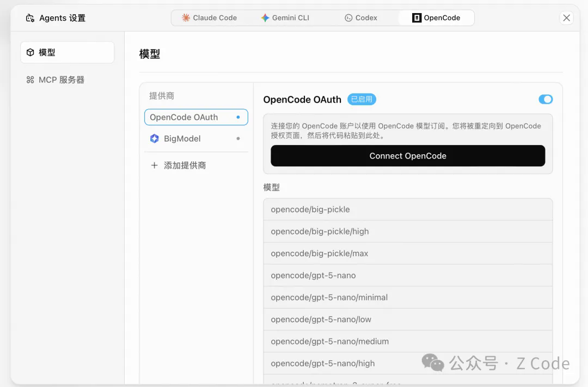Click the Claude Code starburst icon
Viewport: 588px width, 387px height.
(x=186, y=17)
